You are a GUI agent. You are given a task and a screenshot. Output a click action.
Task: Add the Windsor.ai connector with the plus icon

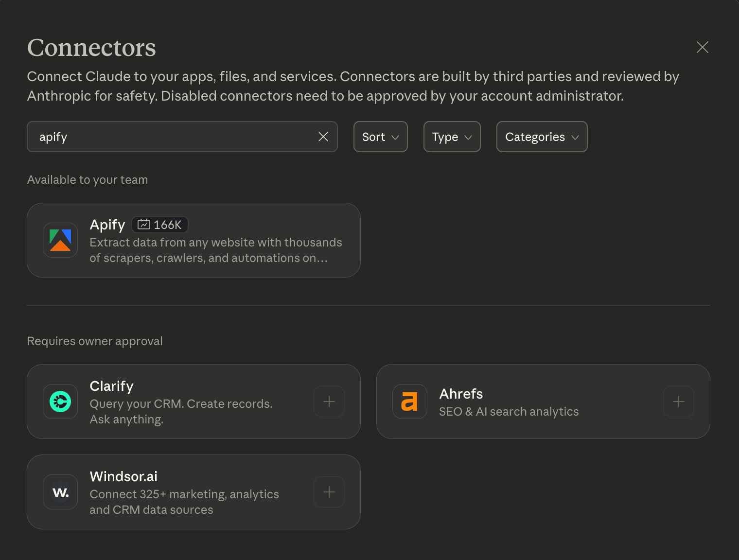329,491
